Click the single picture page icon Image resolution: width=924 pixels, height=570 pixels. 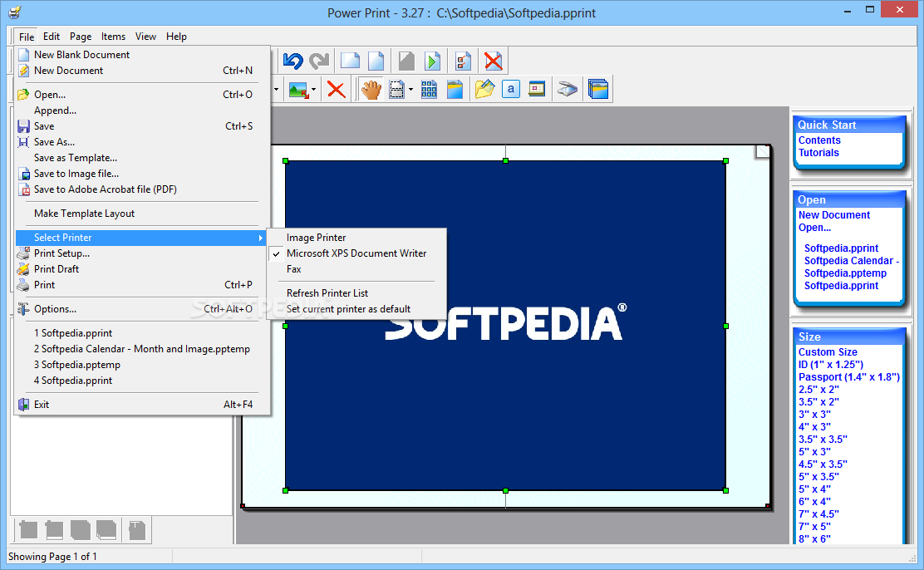455,90
